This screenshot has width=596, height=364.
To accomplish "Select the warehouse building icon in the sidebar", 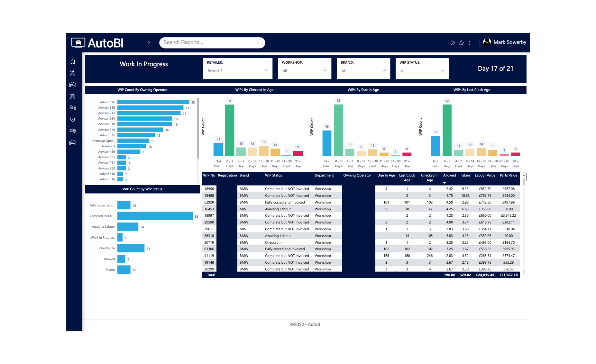I will 73,85.
